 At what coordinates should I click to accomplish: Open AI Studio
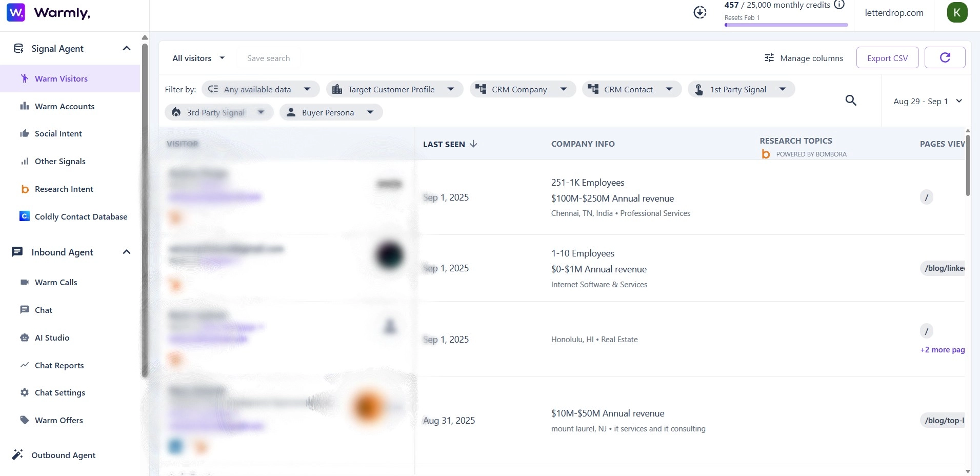pyautogui.click(x=52, y=338)
